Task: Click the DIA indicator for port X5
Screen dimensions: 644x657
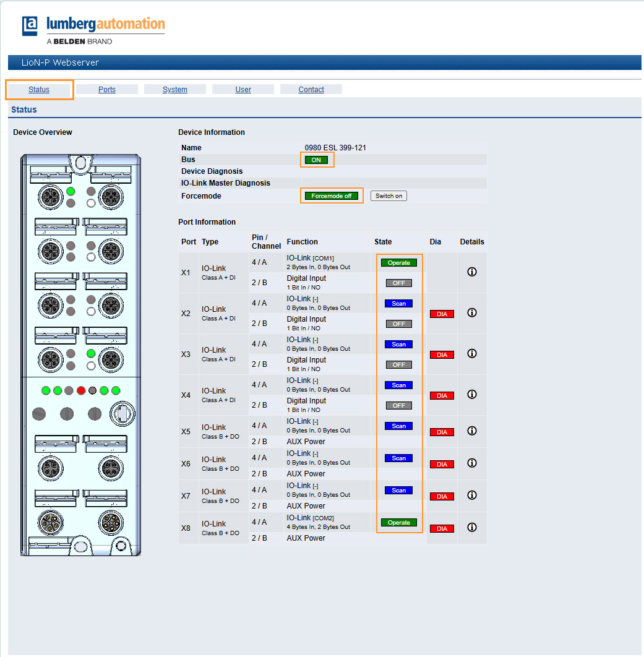Action: coord(441,432)
